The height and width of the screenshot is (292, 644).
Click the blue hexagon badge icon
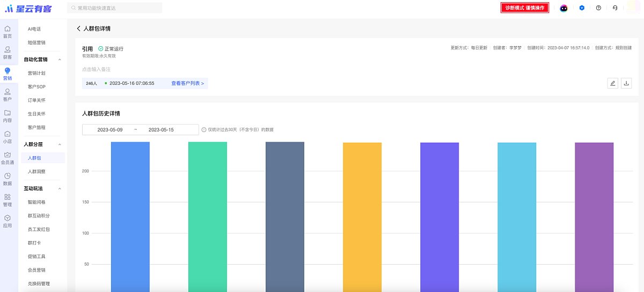click(582, 8)
